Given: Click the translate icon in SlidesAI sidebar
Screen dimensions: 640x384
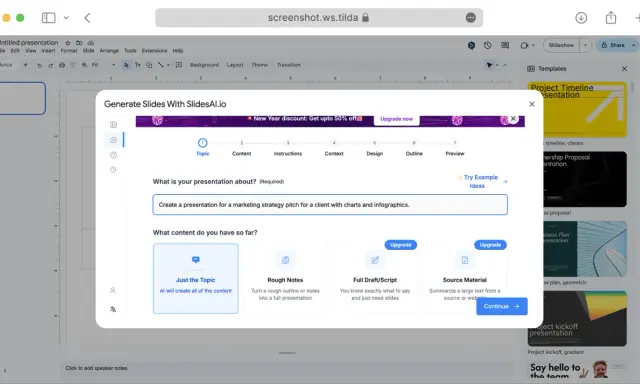Looking at the screenshot, I should click(x=113, y=309).
